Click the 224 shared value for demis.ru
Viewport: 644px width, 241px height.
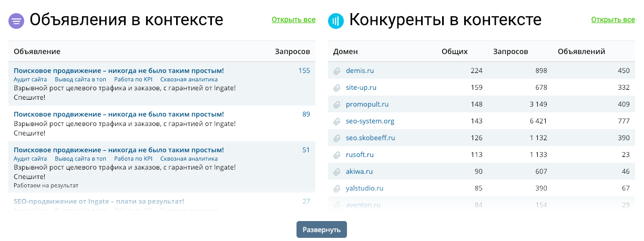tap(476, 71)
